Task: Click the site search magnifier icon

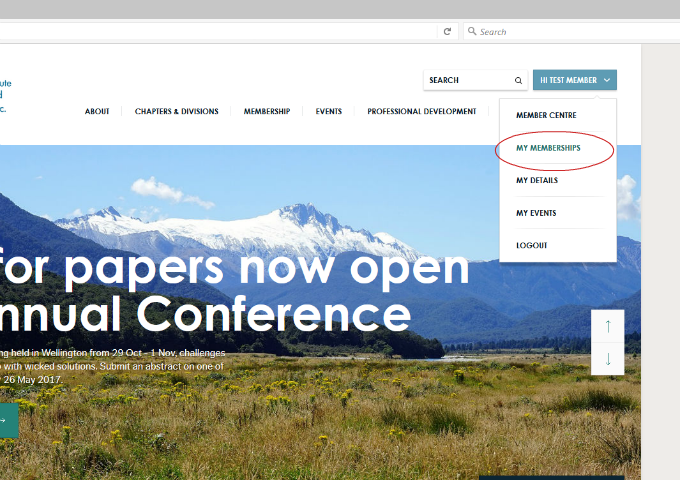Action: (x=518, y=80)
